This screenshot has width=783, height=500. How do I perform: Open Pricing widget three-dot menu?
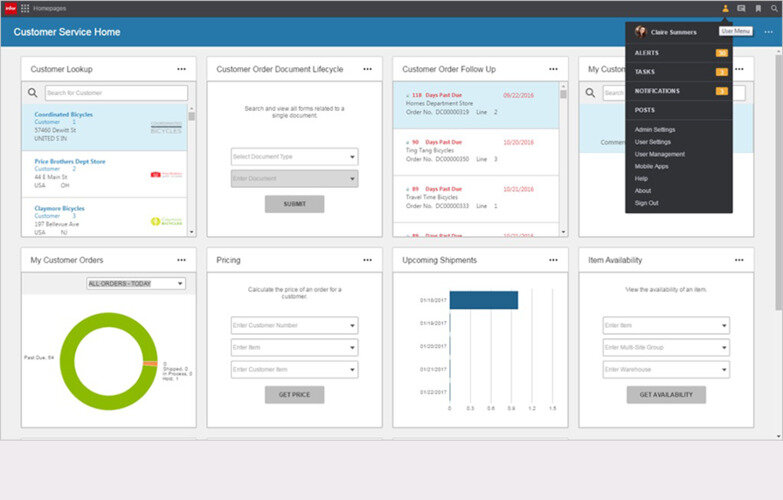click(368, 260)
